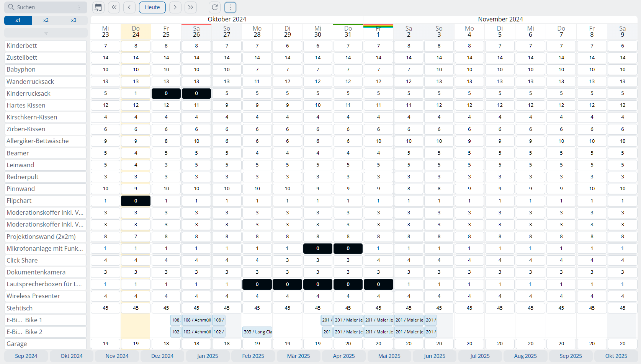Expand the filter bar below zoom levels
The image size is (641, 364).
point(46,33)
